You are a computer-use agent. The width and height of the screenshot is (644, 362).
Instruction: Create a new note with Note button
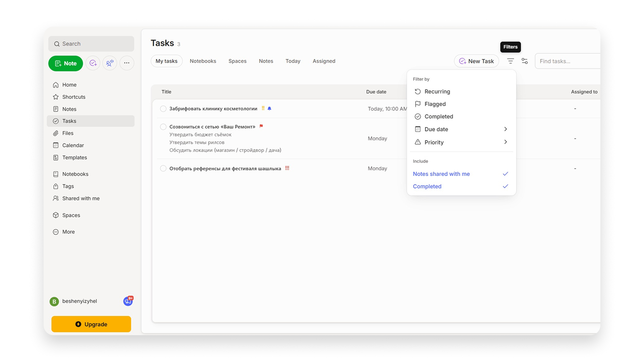[66, 63]
